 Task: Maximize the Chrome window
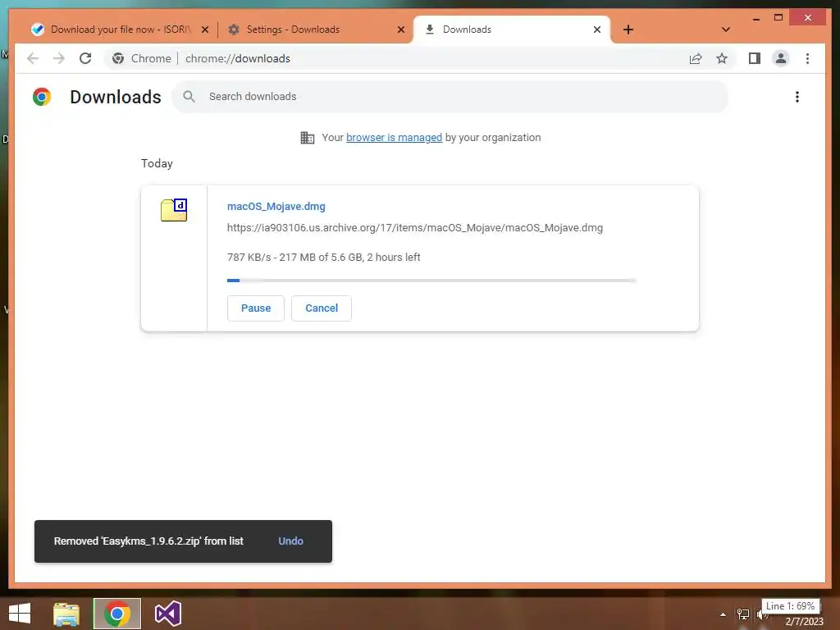(778, 18)
